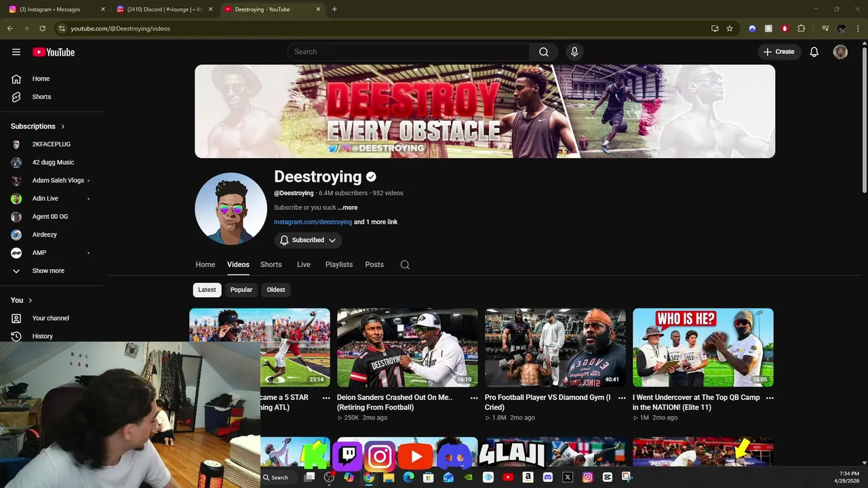Open X app from taskbar
868x488 pixels.
(568, 477)
